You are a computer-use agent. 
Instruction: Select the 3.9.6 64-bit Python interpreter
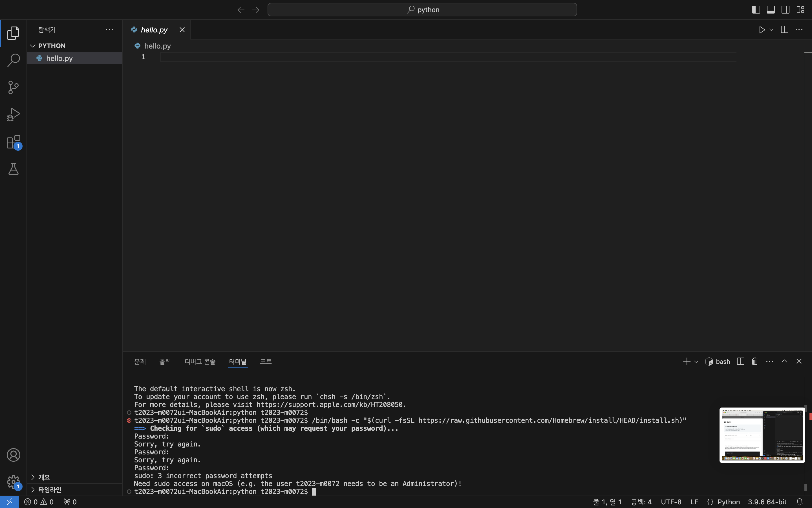(x=767, y=502)
